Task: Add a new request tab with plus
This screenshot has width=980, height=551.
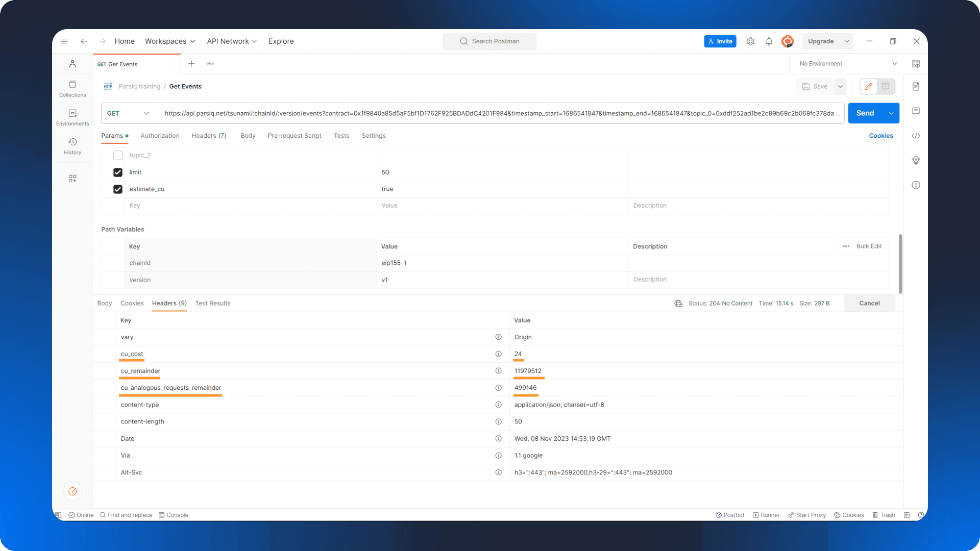Action: (x=191, y=64)
